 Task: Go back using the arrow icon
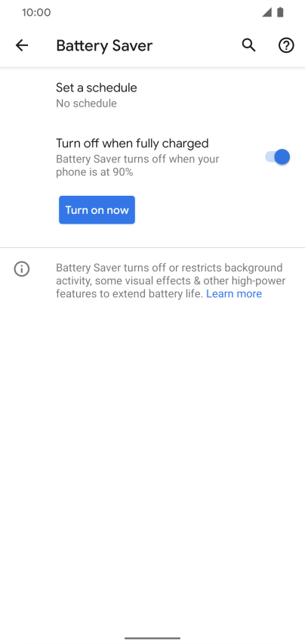pos(22,45)
